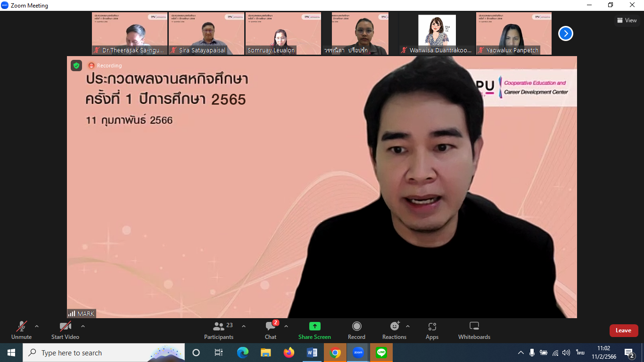The image size is (644, 362).
Task: Start recording with the Record button
Action: pos(356,330)
